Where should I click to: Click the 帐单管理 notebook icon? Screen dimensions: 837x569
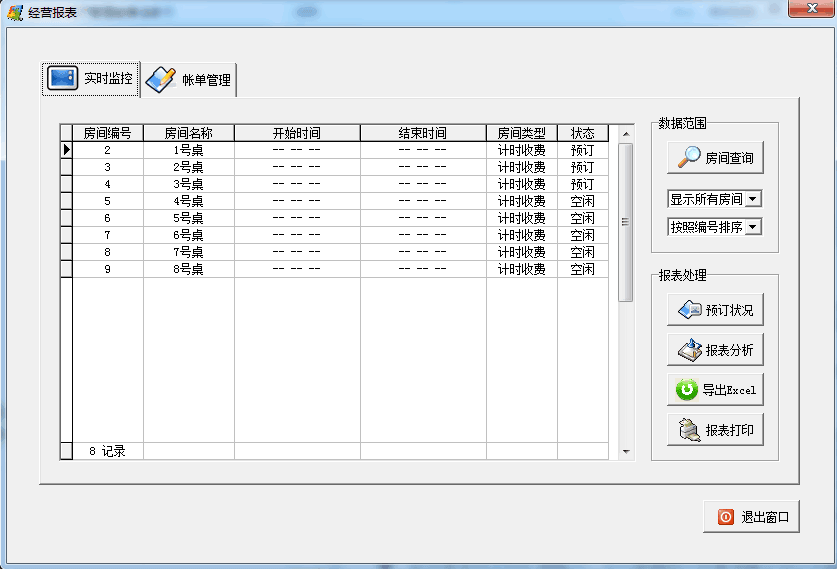pyautogui.click(x=160, y=80)
